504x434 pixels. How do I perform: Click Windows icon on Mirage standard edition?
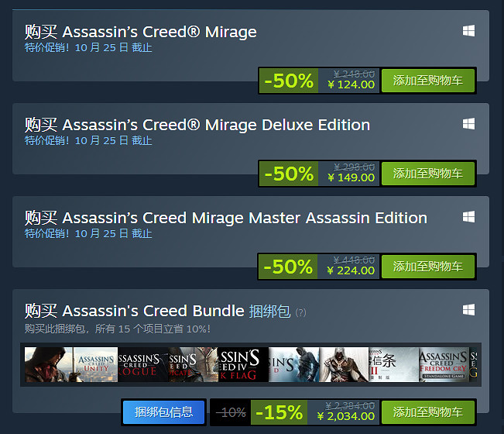pyautogui.click(x=468, y=31)
